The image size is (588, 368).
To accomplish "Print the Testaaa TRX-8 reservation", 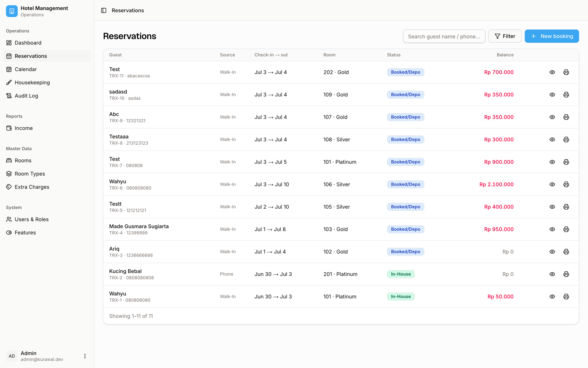I will coord(566,139).
